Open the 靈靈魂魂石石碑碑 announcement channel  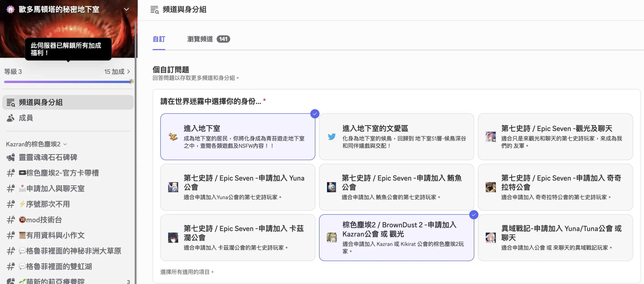(x=68, y=157)
